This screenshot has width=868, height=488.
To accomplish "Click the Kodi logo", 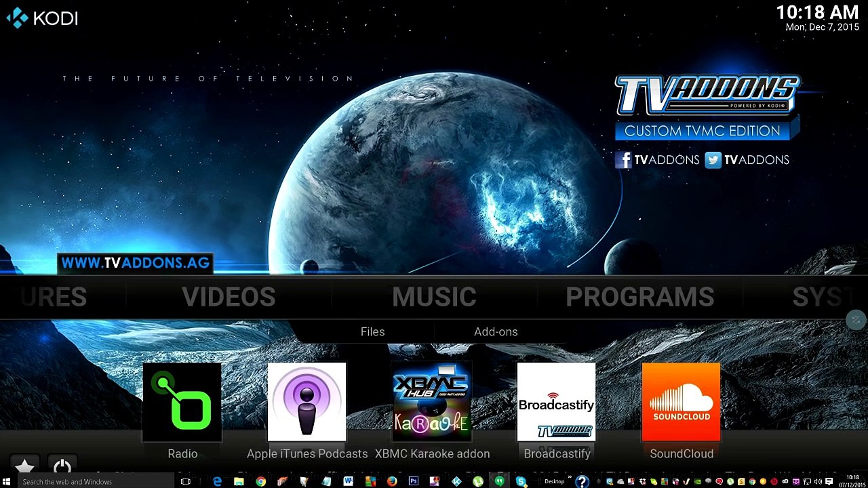I will 42,18.
